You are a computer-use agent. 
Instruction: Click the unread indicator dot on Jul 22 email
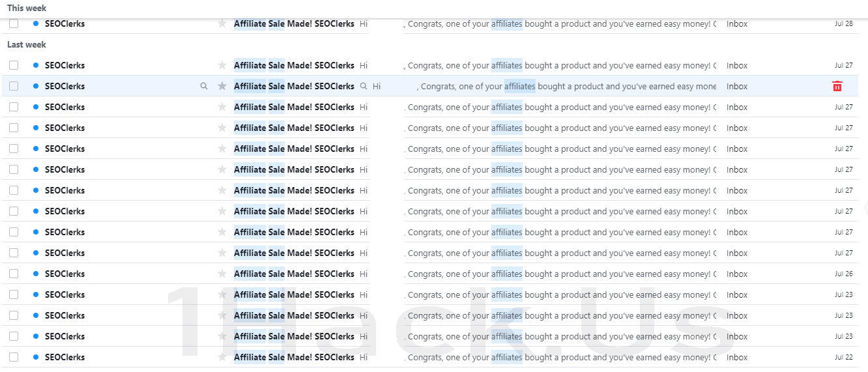(35, 357)
